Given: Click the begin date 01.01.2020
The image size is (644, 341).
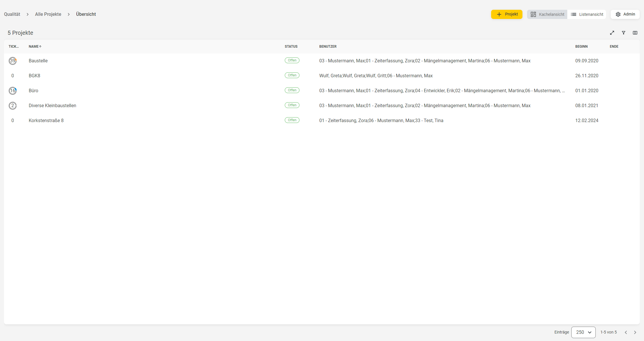Looking at the screenshot, I should [x=587, y=91].
